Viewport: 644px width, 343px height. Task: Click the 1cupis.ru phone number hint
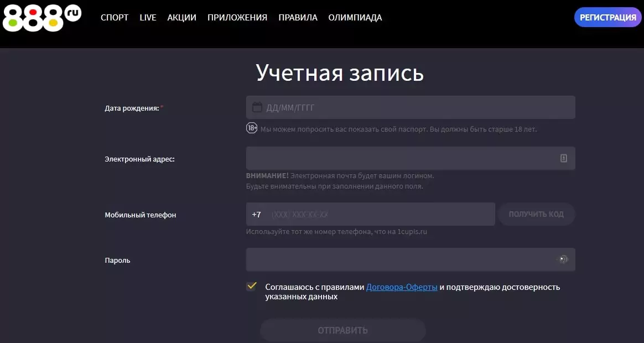coord(336,232)
